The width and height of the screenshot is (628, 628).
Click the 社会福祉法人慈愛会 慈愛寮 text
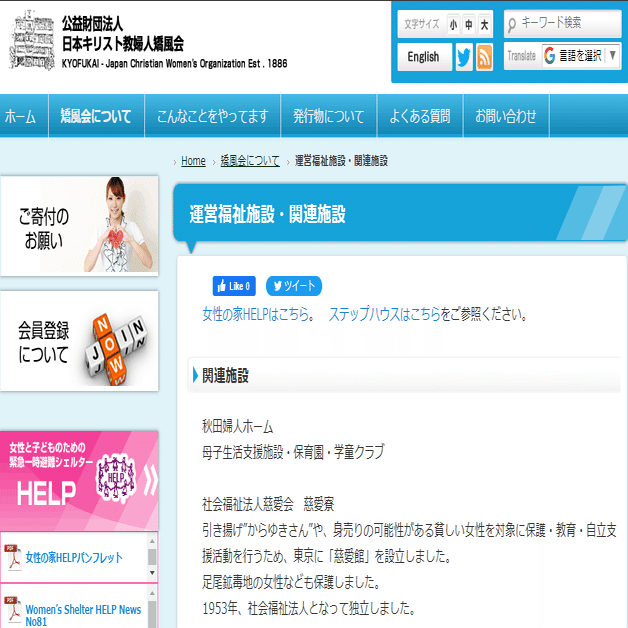268,504
